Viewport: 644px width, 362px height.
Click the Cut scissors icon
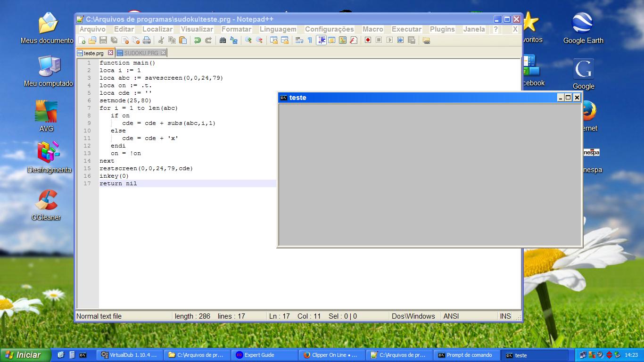[161, 41]
